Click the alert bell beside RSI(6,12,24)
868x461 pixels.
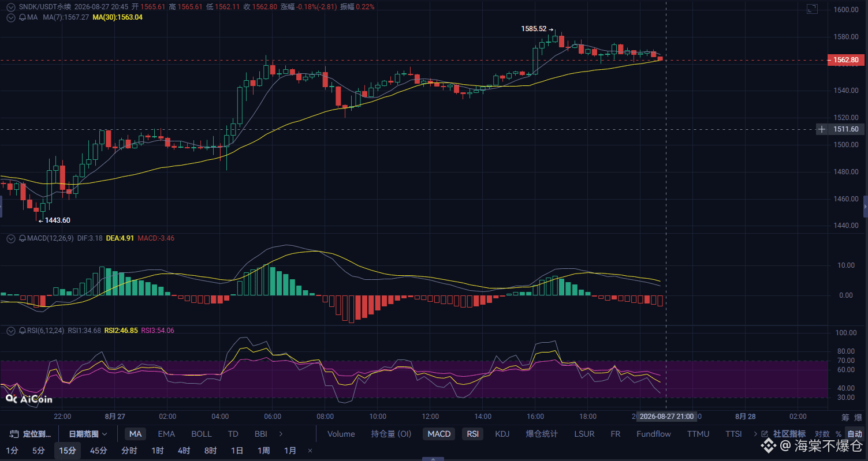coord(23,331)
